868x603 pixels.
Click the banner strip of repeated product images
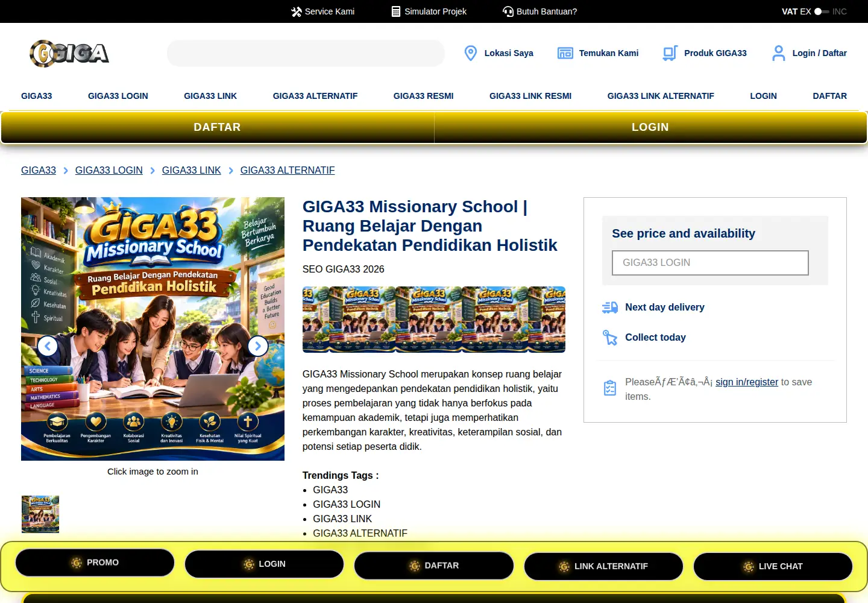(x=434, y=320)
